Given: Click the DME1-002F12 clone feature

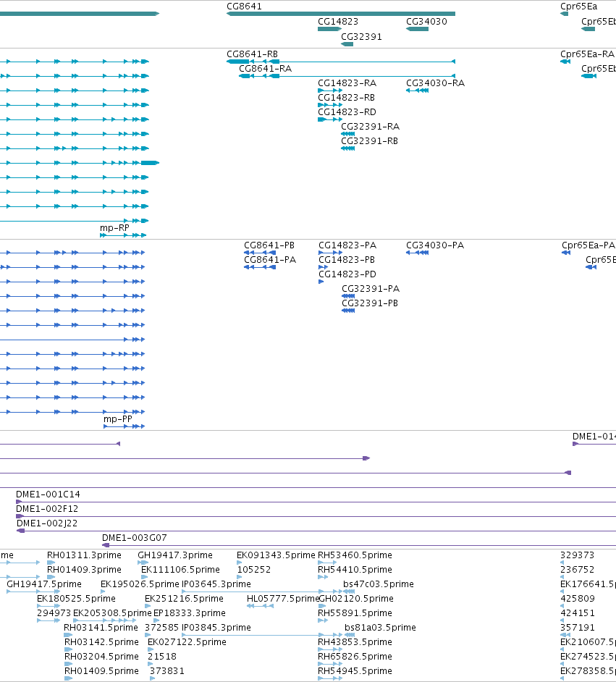Looking at the screenshot, I should point(316,516).
